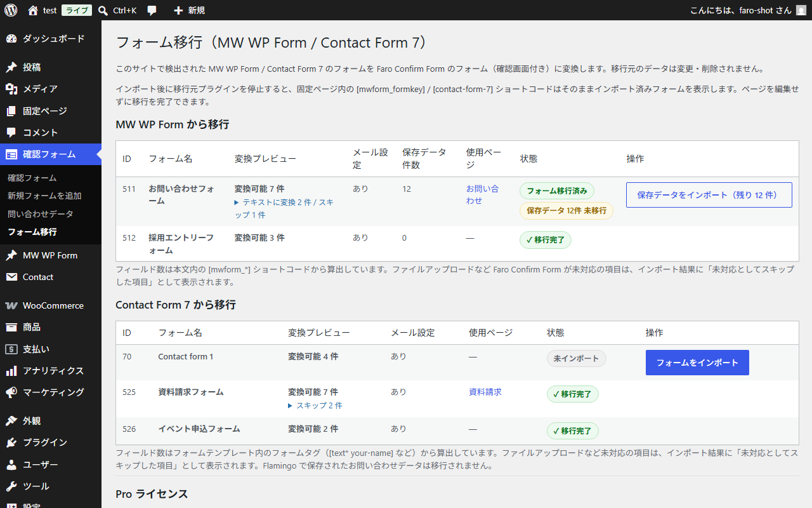Click the 確認フォーム form icon
This screenshot has height=508, width=812.
(11, 154)
